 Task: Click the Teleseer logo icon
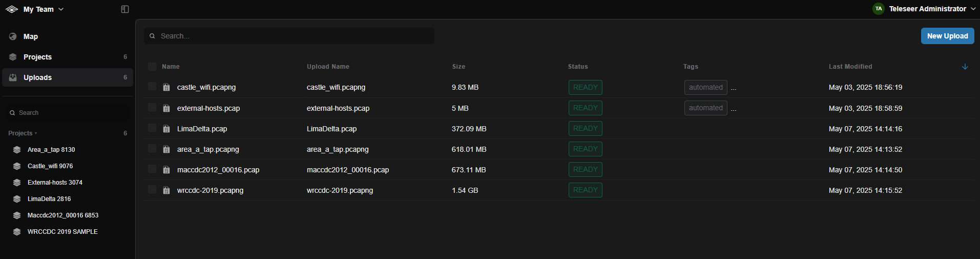[x=12, y=9]
